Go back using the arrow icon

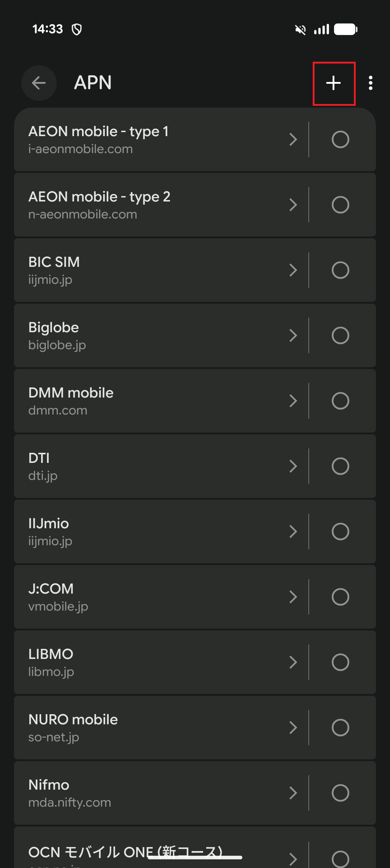[x=39, y=83]
